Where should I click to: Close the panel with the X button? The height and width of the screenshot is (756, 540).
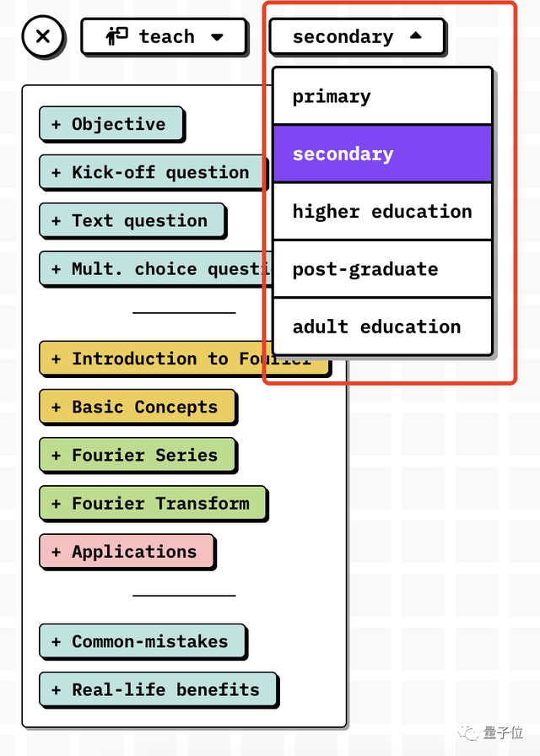(x=43, y=37)
